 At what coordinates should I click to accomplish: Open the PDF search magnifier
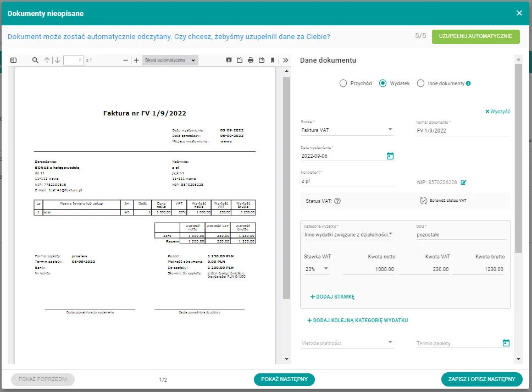click(x=35, y=60)
